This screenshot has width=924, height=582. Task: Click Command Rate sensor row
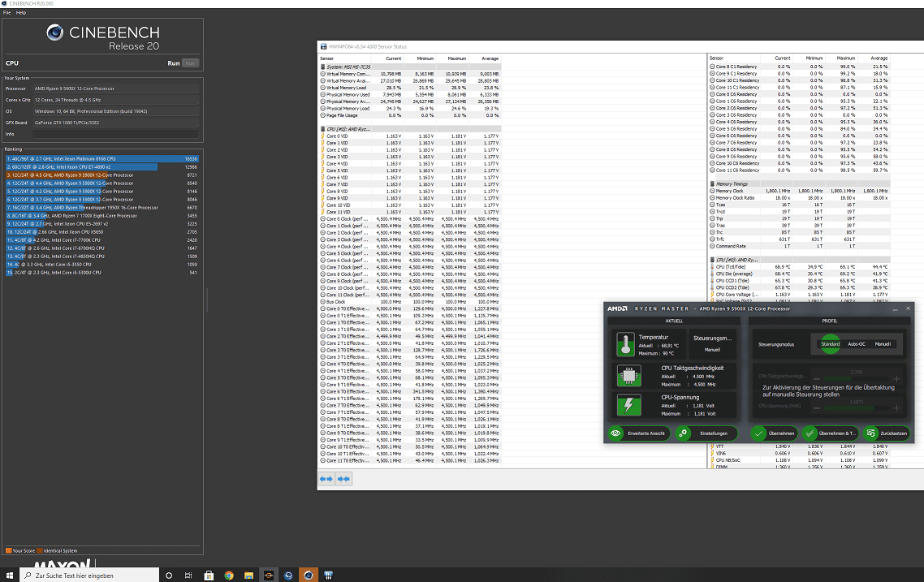click(799, 246)
